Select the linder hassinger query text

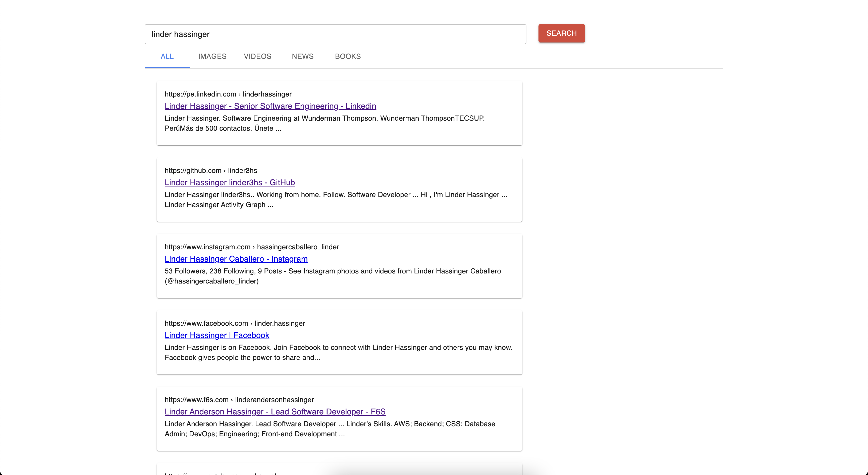(180, 34)
